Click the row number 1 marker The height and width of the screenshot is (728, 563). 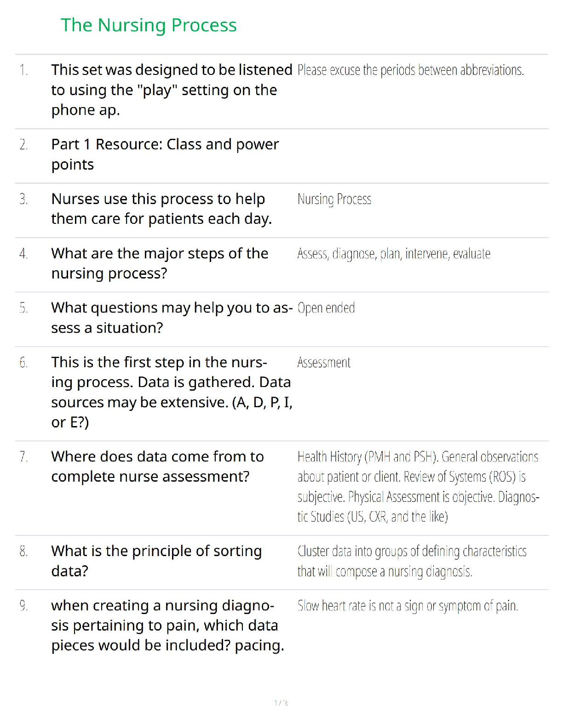[23, 70]
